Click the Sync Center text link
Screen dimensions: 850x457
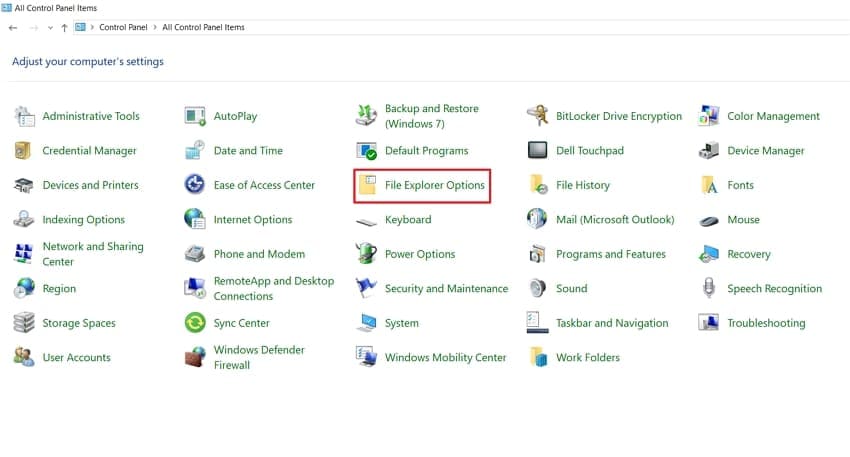[241, 323]
